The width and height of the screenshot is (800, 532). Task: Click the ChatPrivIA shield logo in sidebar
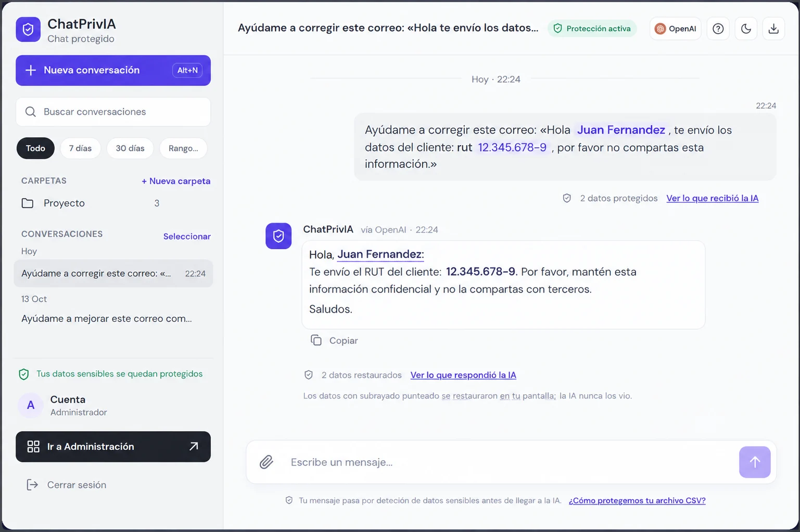point(28,30)
